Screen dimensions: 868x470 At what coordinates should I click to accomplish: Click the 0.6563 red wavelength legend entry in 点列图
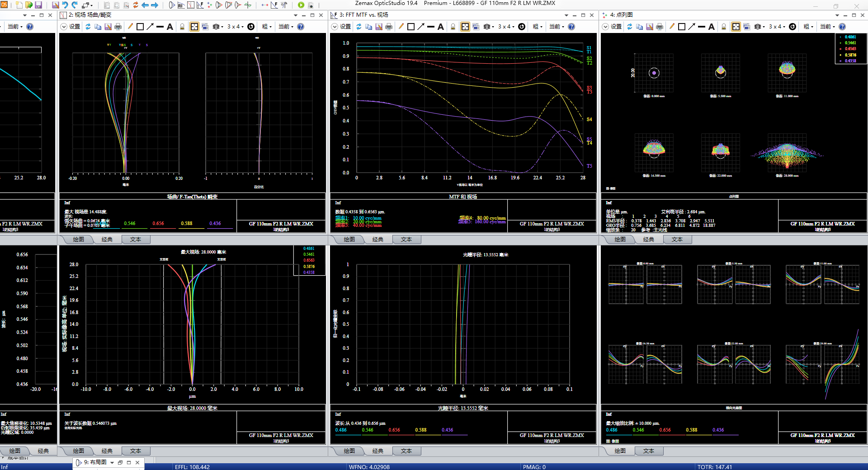point(850,49)
